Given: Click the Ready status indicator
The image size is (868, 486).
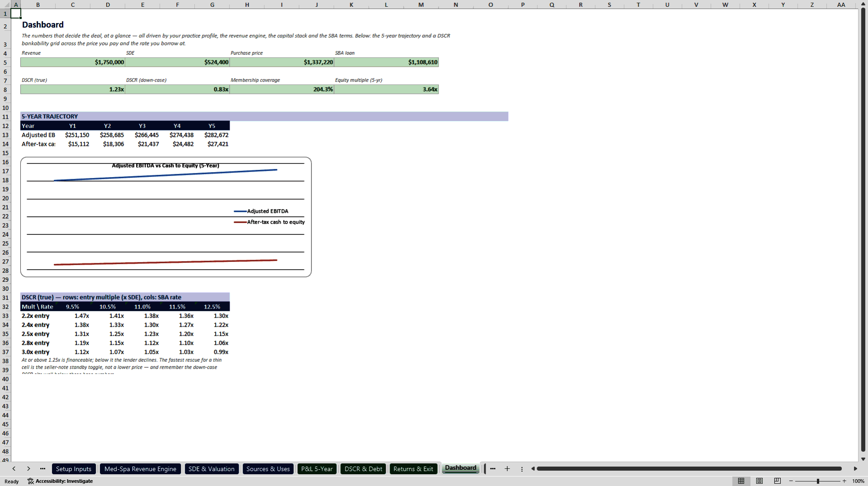Looking at the screenshot, I should tap(12, 481).
